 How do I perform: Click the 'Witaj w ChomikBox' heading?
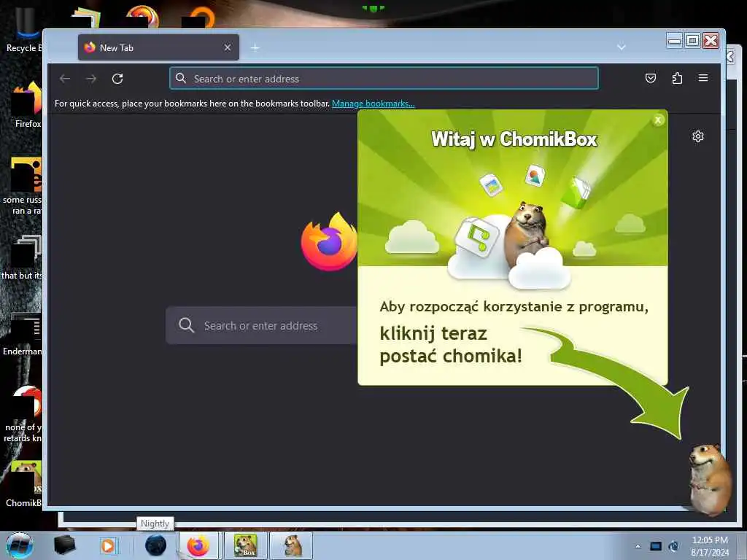point(514,139)
